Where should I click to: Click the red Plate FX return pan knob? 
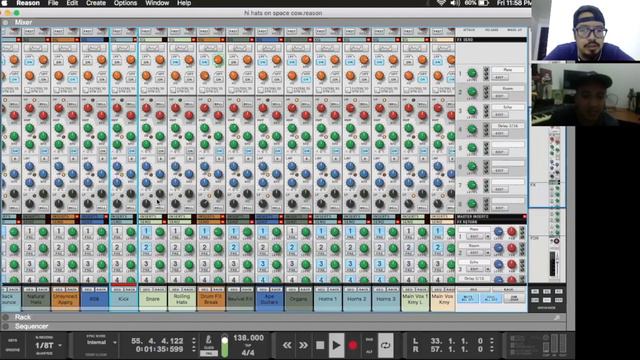tap(511, 231)
